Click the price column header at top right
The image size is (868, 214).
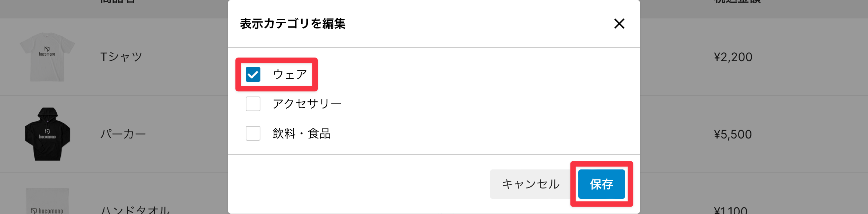tap(737, 2)
